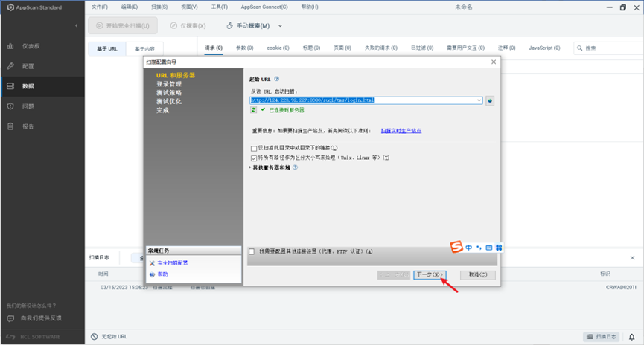The width and height of the screenshot is (644, 345).
Task: Click the 手动探索(M) button
Action: click(x=248, y=25)
